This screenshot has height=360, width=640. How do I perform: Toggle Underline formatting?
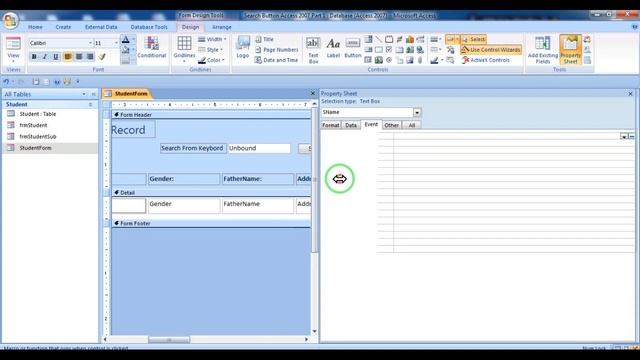point(56,57)
